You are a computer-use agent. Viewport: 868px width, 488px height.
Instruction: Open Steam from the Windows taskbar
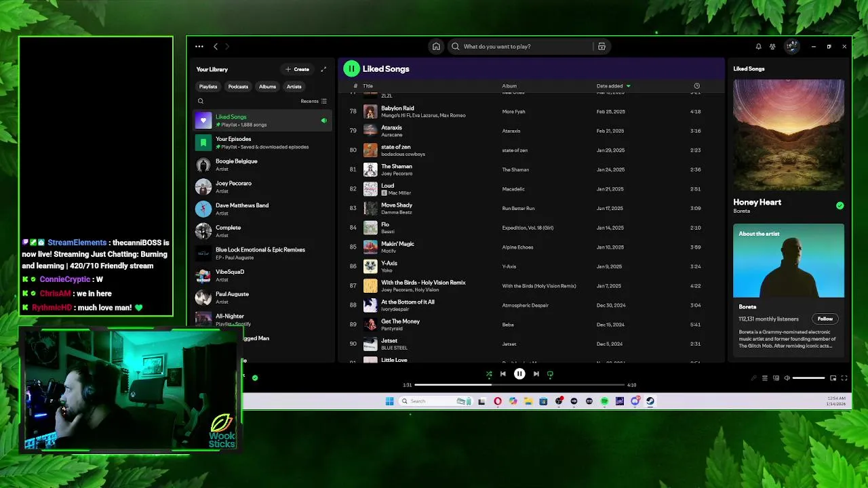tap(650, 401)
